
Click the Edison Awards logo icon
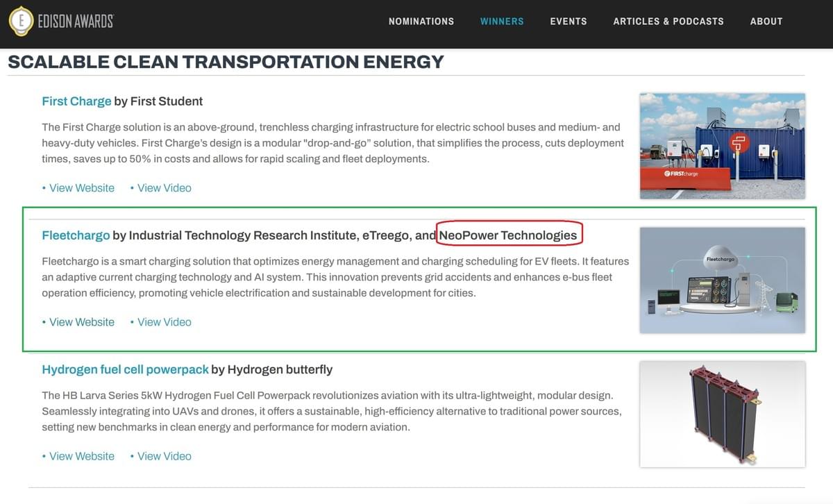(x=21, y=21)
